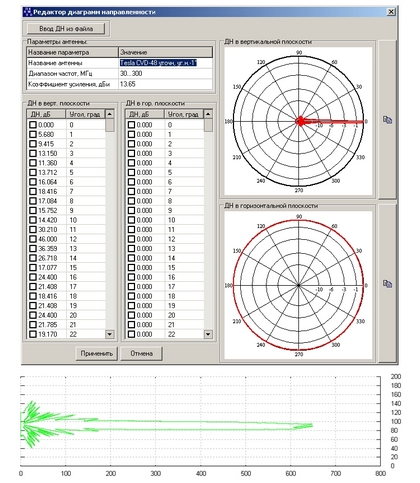Image resolution: width=420 pixels, height=483 pixels.
Task: Click 'Угол, град' header in vertical table
Action: click(x=85, y=114)
